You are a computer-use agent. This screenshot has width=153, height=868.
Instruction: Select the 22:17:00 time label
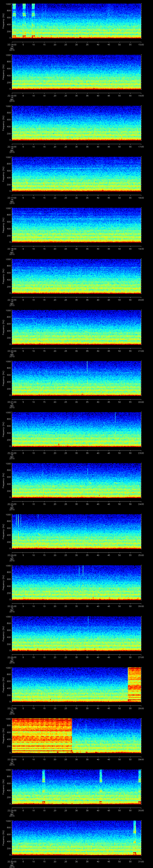click(12, 197)
